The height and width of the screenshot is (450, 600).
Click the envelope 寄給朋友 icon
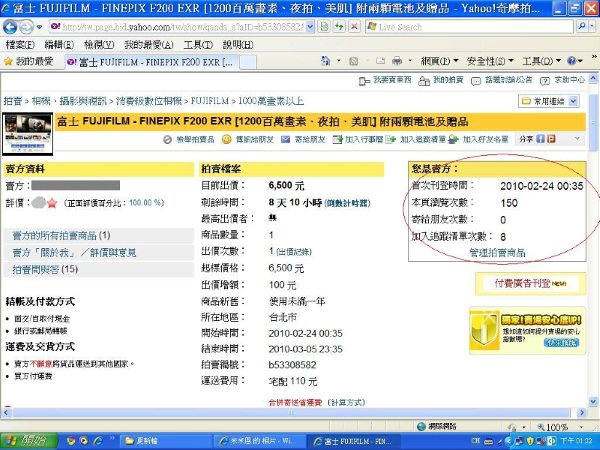click(x=285, y=140)
